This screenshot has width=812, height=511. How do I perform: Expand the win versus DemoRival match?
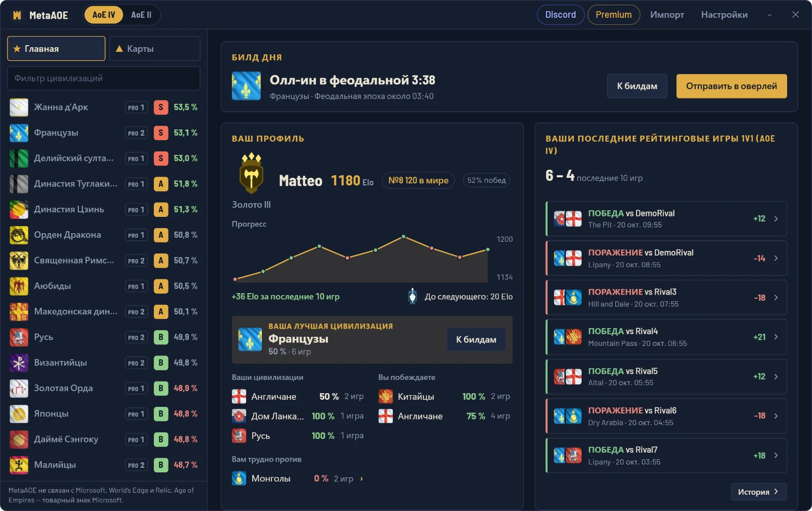click(x=666, y=219)
